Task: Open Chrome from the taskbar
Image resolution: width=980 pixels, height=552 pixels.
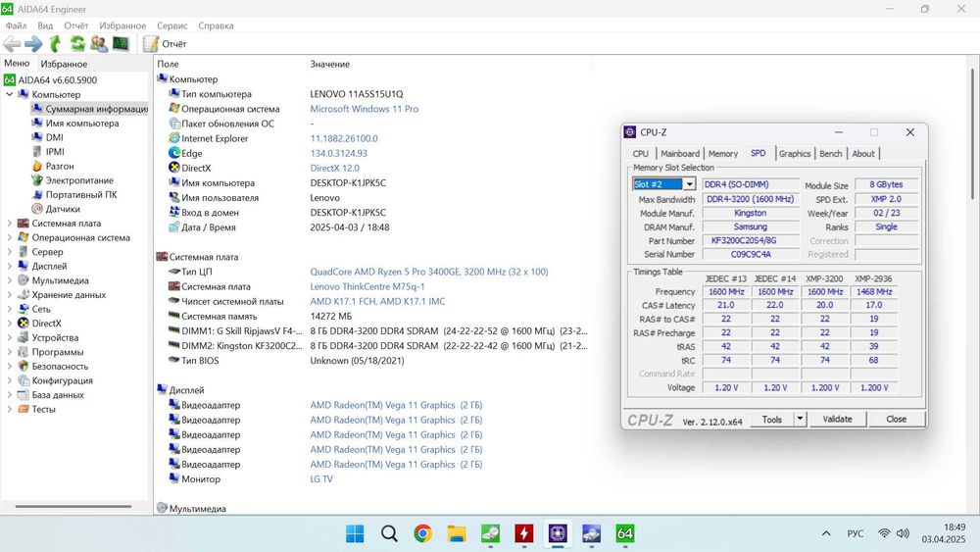Action: 422,533
